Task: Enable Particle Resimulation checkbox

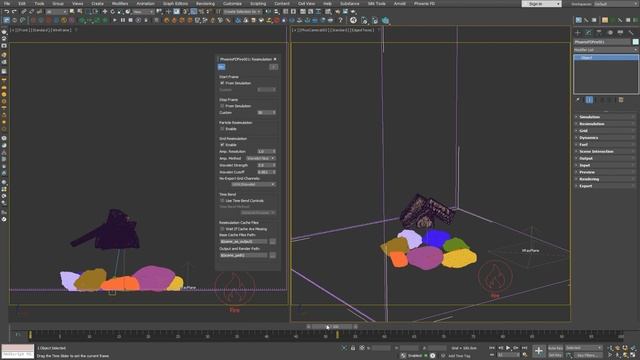Action: (x=222, y=129)
